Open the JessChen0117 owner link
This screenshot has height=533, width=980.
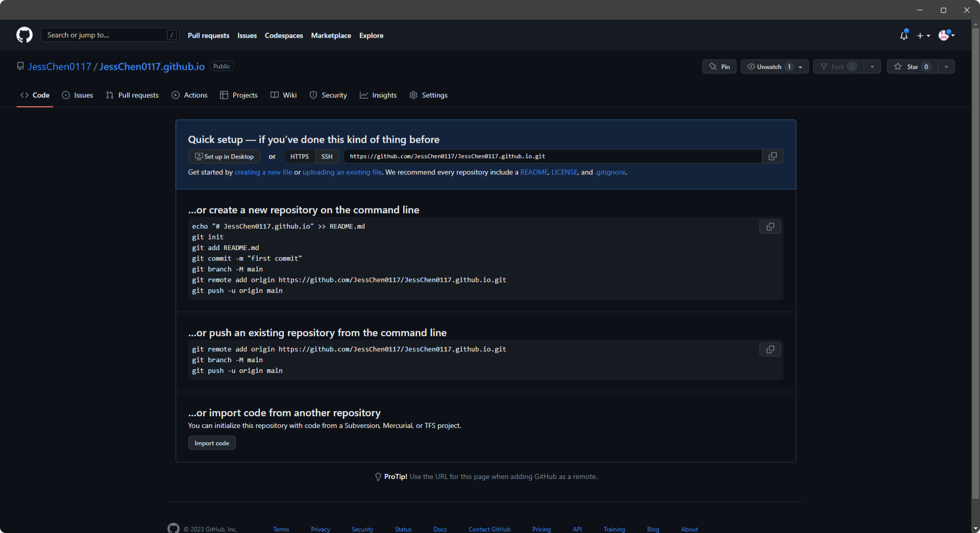click(60, 67)
